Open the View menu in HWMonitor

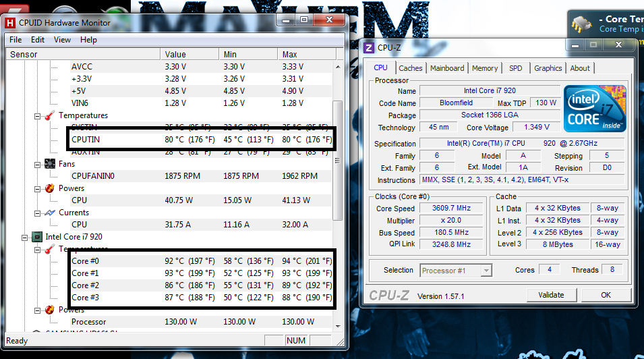click(x=62, y=40)
